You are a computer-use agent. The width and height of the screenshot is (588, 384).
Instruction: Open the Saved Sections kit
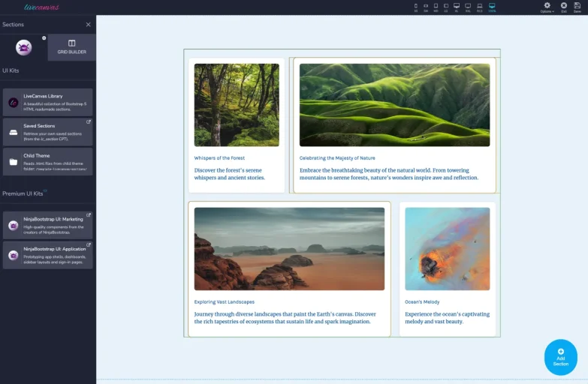[x=48, y=131]
